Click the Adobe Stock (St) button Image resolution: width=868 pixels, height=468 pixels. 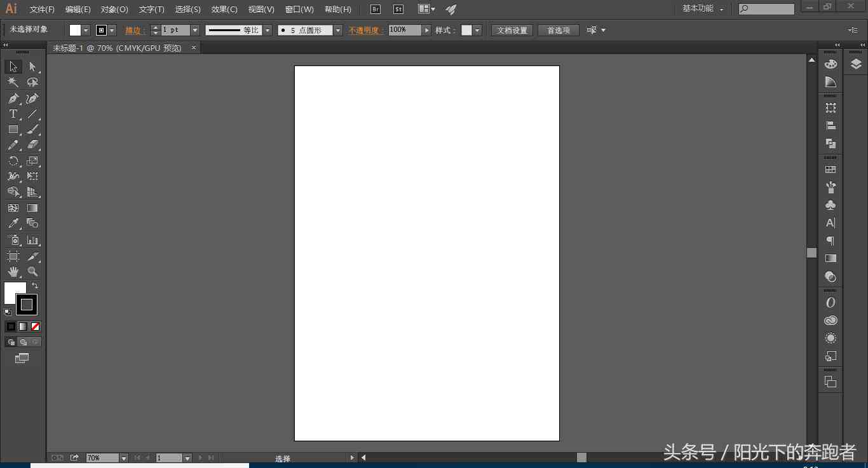(398, 10)
